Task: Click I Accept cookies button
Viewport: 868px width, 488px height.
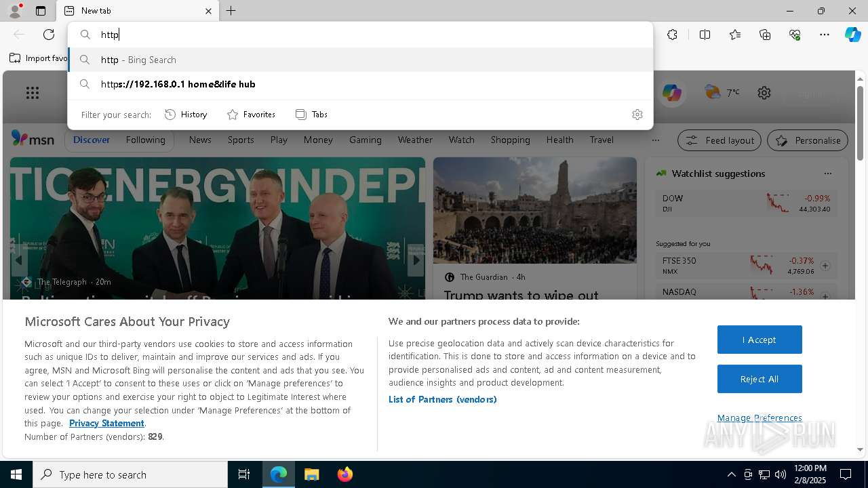Action: (759, 340)
